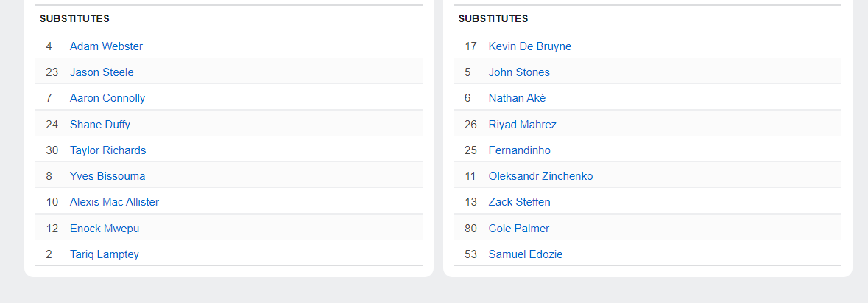The height and width of the screenshot is (303, 868).
Task: View Samuel Edozie's player page
Action: [525, 254]
